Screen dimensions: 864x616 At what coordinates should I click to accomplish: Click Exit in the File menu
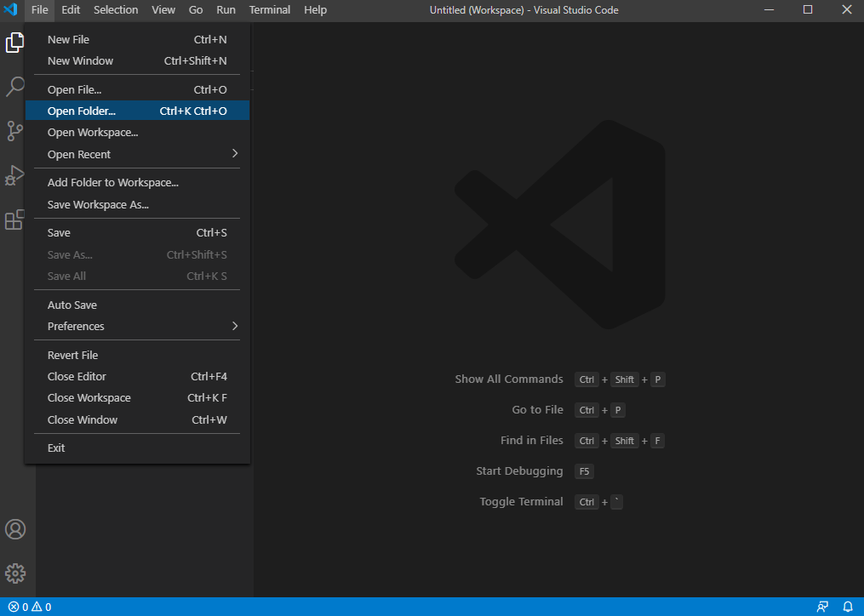click(x=137, y=448)
